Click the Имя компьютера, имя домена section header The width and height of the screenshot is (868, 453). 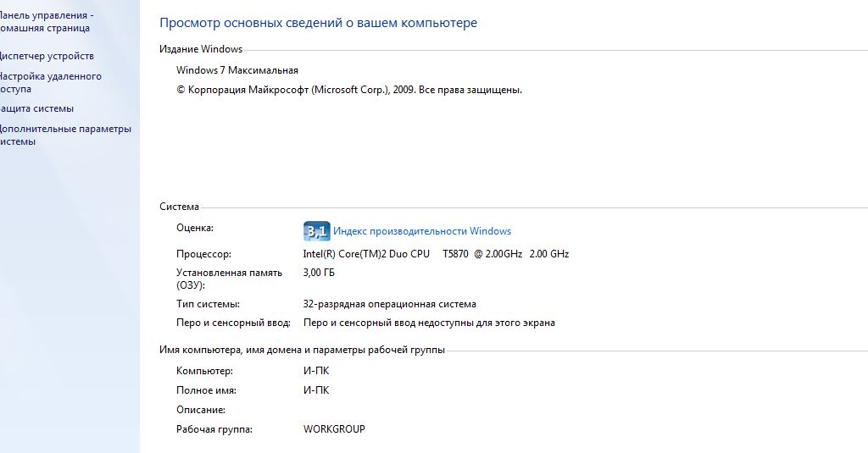point(303,350)
